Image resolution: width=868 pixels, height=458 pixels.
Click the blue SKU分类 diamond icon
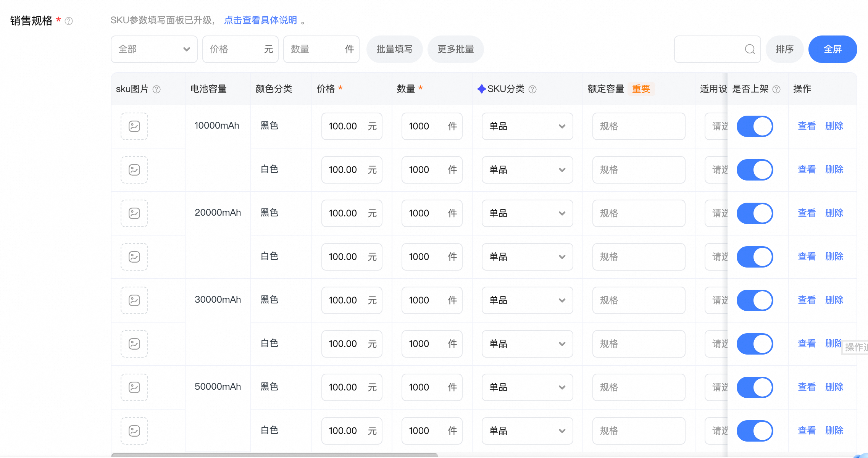[482, 89]
